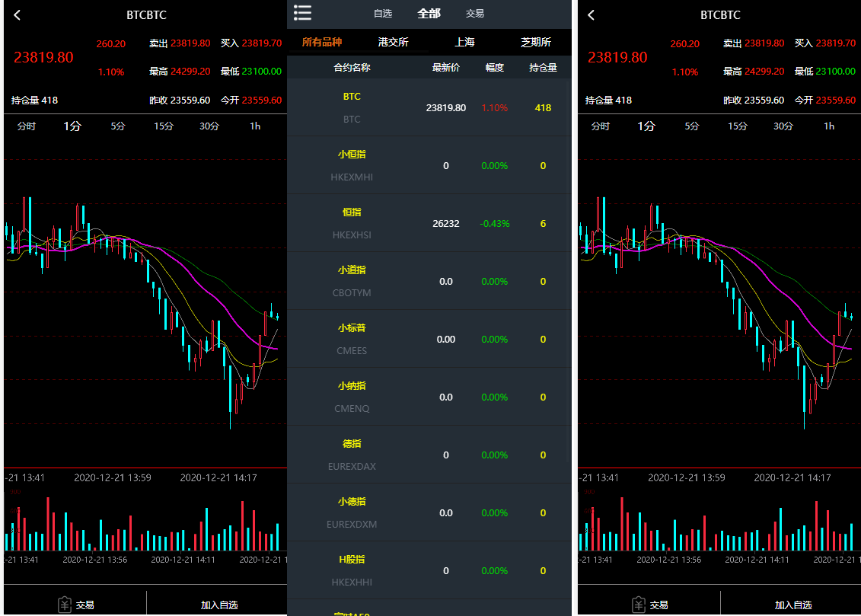This screenshot has height=616, width=861.
Task: Click BTCBTC title on left screen
Action: pyautogui.click(x=147, y=15)
